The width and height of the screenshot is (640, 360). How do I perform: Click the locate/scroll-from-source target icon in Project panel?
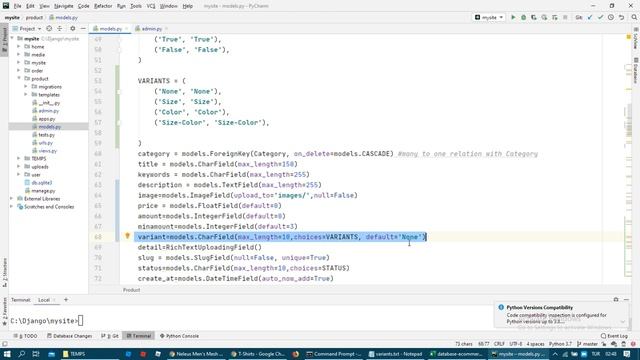(x=49, y=29)
